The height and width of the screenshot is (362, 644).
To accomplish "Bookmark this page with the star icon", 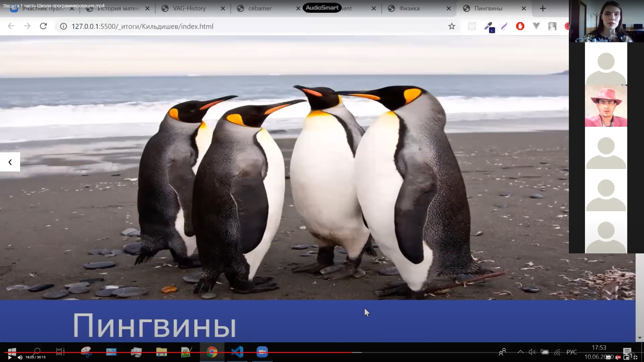I will [x=451, y=26].
